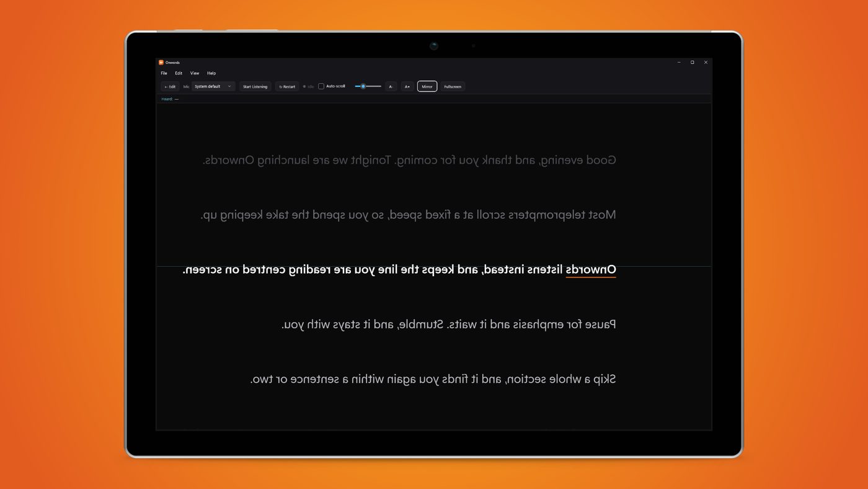Screen dimensions: 868x489
Task: Click the line 'Skip a whole section'
Action: (433, 379)
